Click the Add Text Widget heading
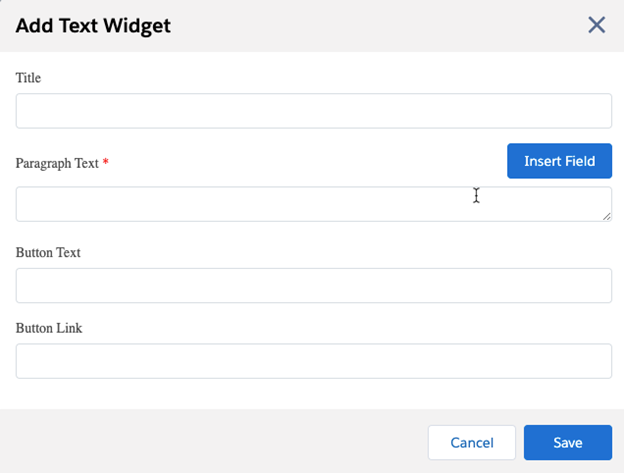The image size is (624, 473). [93, 26]
